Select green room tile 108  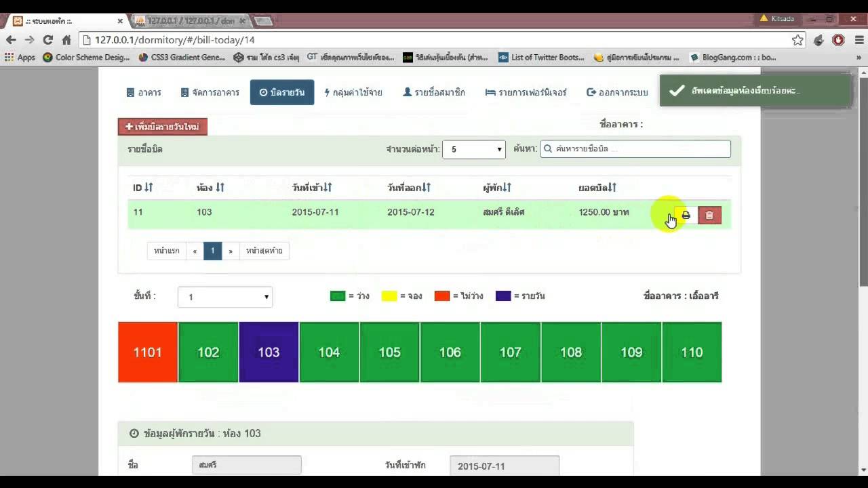tap(571, 352)
